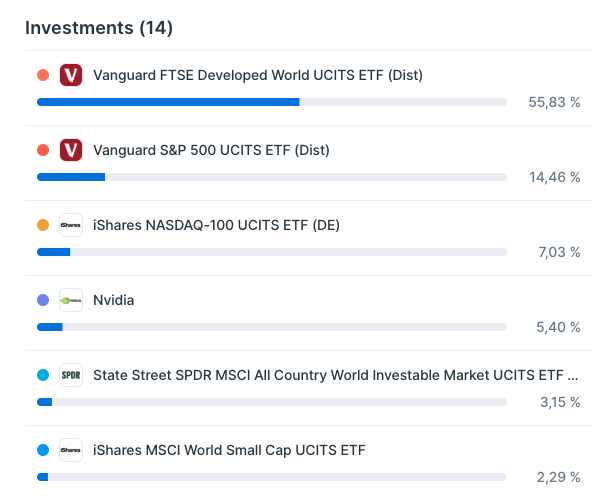Select the teal dot for State Street SPDR
This screenshot has width=614, height=498.
point(43,375)
